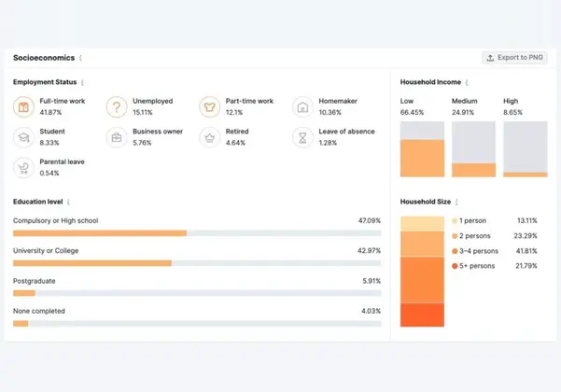Image resolution: width=561 pixels, height=392 pixels.
Task: Click the Leave of absence hourglass icon
Action: [x=302, y=137]
